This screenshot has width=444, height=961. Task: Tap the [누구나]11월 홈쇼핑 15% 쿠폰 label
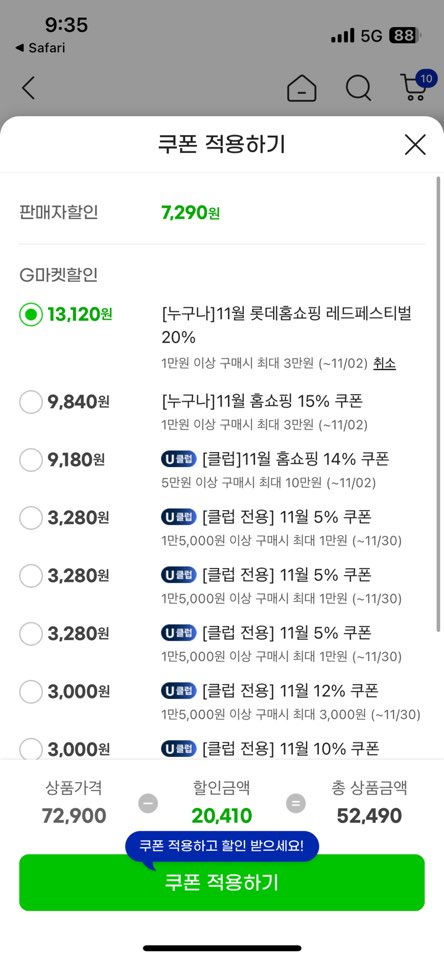pos(262,401)
